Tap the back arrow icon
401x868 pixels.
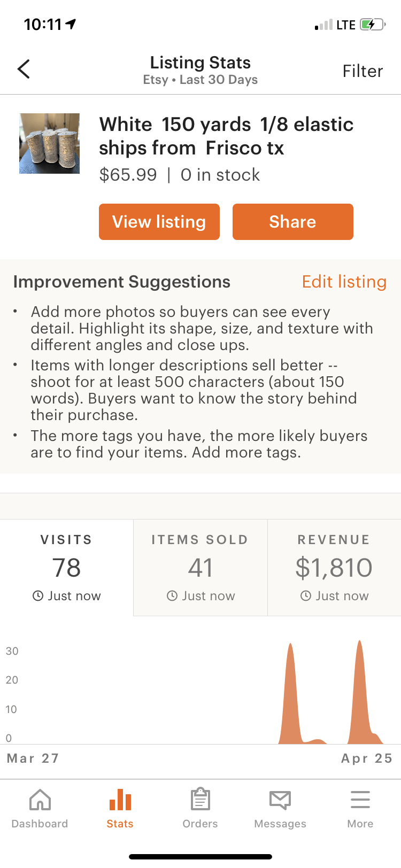click(24, 69)
